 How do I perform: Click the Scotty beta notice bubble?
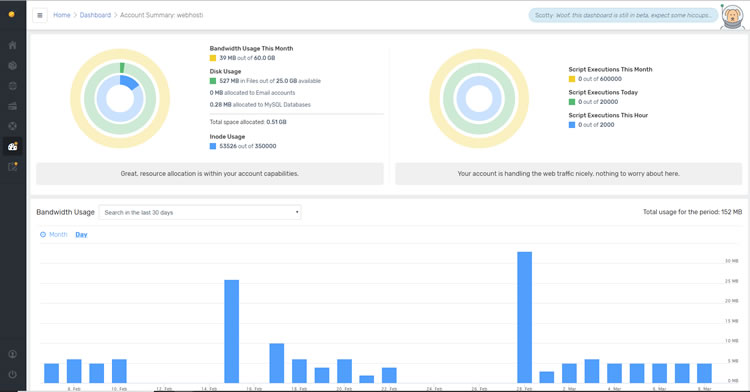pyautogui.click(x=623, y=15)
